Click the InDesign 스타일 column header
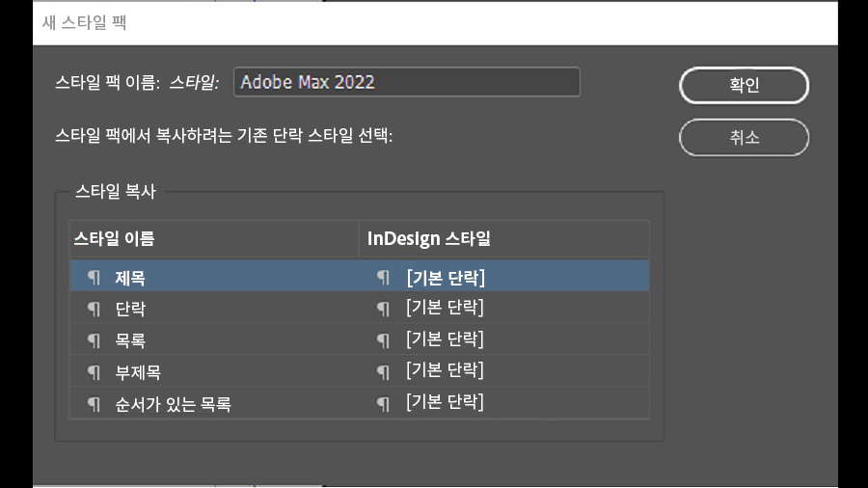Image resolution: width=868 pixels, height=488 pixels. (503, 239)
